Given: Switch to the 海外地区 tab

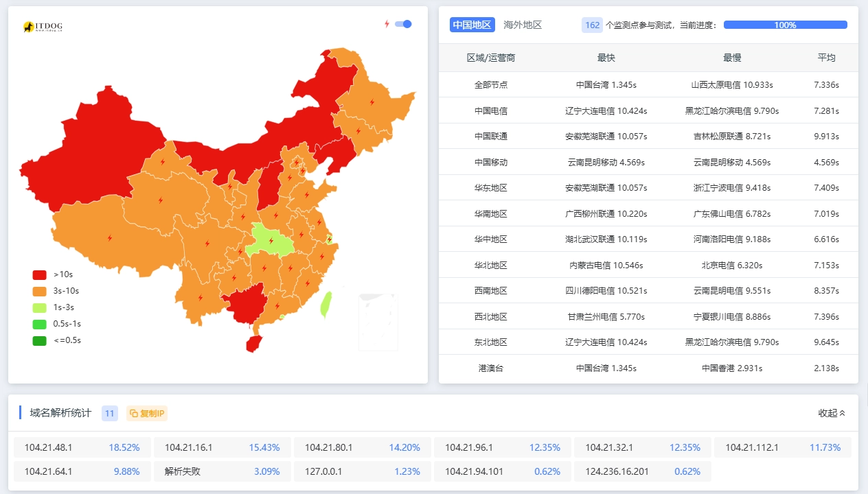Looking at the screenshot, I should [523, 25].
